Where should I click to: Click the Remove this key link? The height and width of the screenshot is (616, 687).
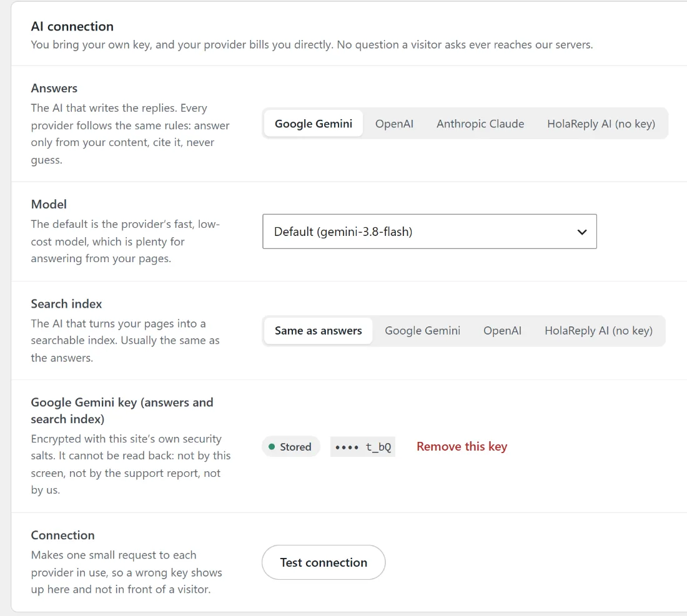(462, 446)
